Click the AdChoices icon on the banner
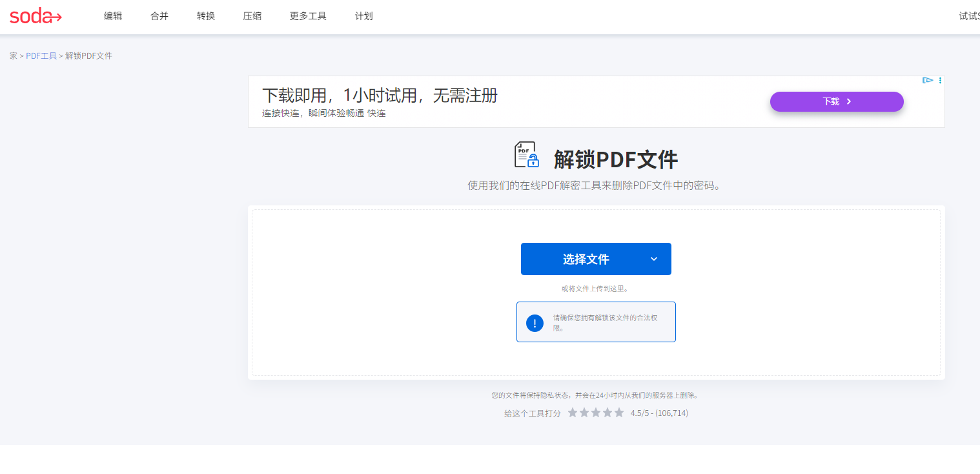 point(928,81)
